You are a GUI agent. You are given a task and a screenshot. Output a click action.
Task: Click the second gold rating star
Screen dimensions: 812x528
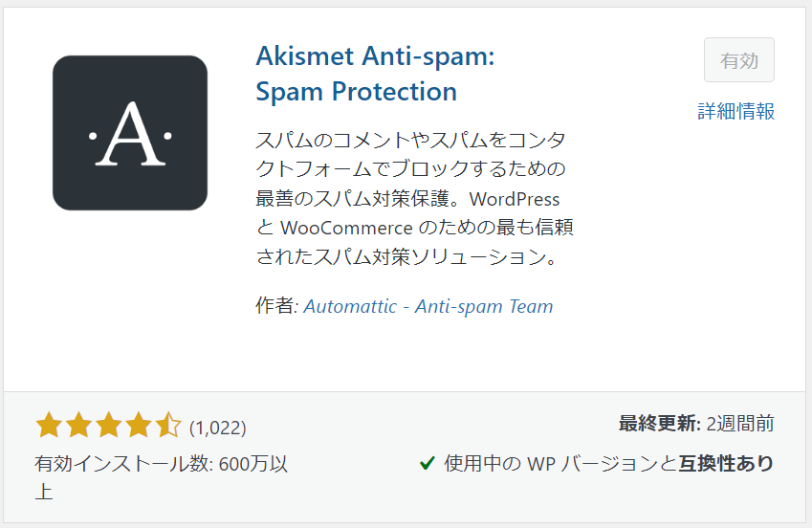click(x=78, y=426)
